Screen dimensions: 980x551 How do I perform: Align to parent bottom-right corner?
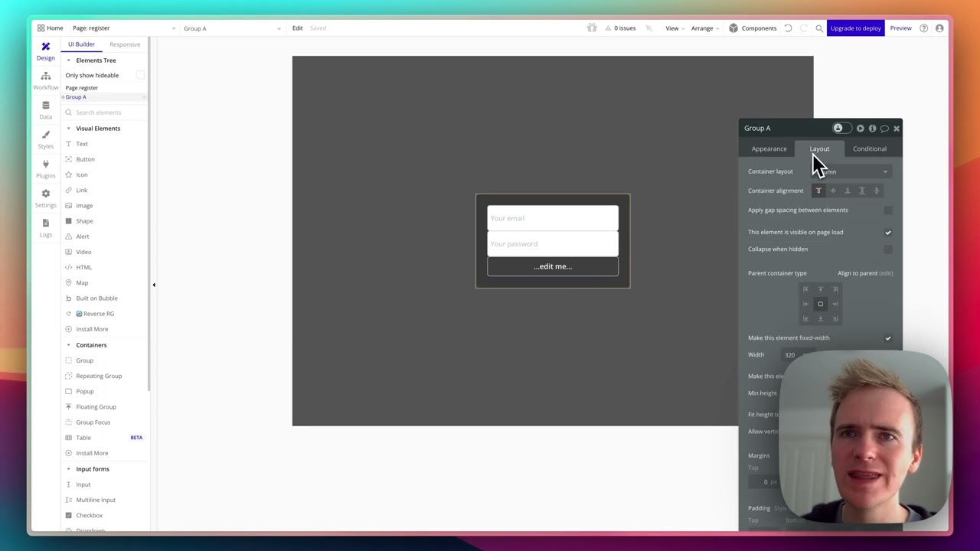pos(835,318)
